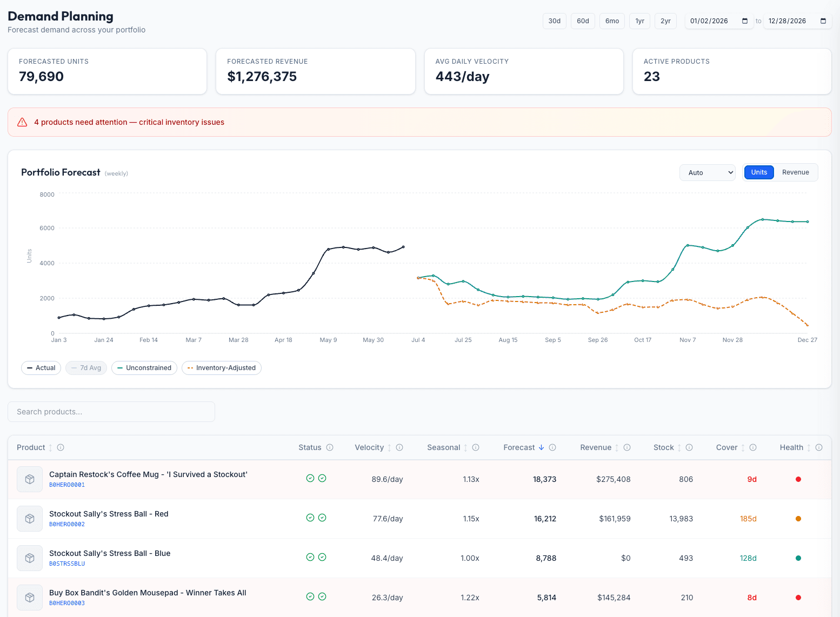Click red health dot for Golden Mousepad

(798, 598)
